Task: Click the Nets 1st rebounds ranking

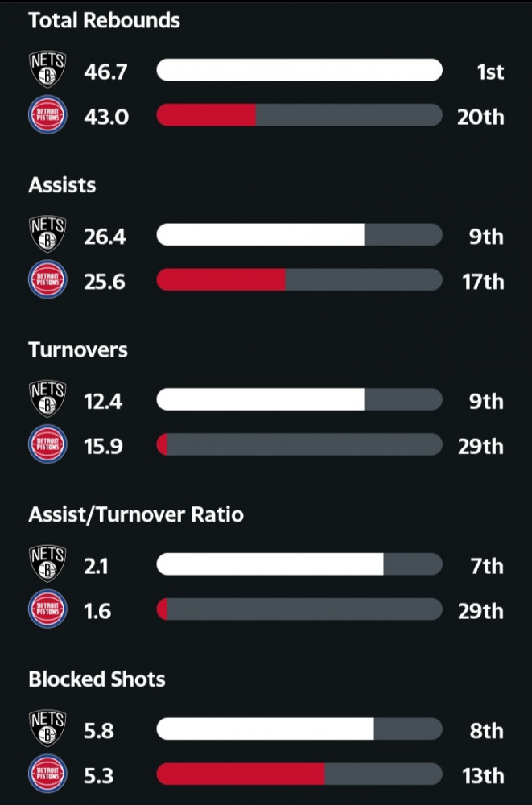Action: (489, 72)
